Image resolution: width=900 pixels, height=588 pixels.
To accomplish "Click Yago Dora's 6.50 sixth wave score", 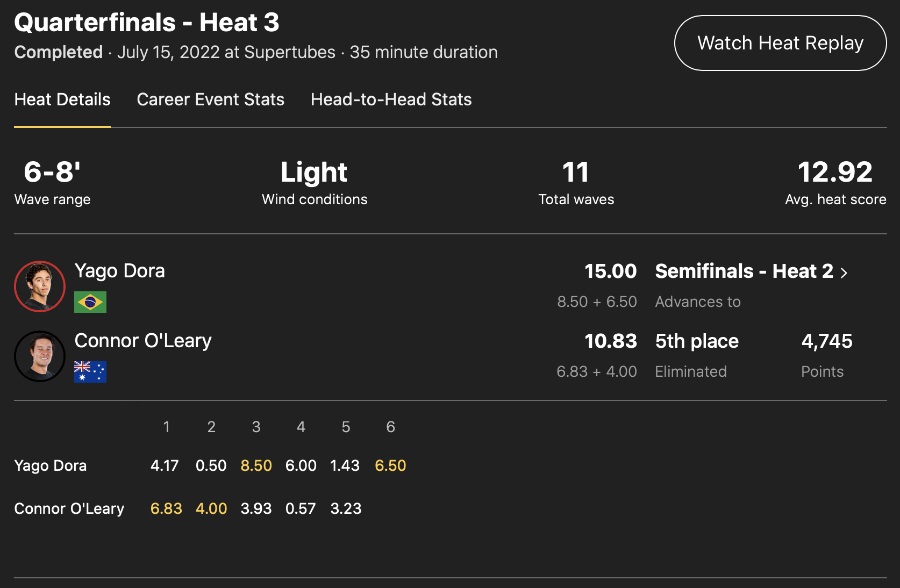I will [390, 465].
